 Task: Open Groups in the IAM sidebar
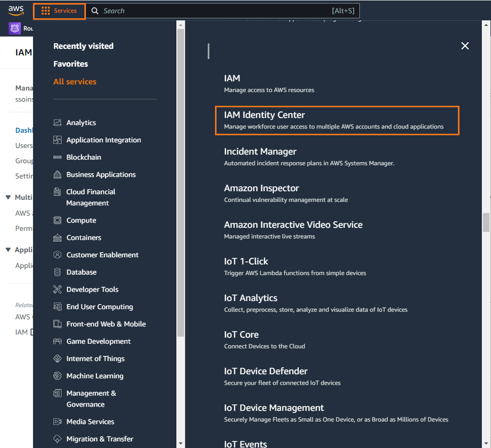click(x=24, y=161)
